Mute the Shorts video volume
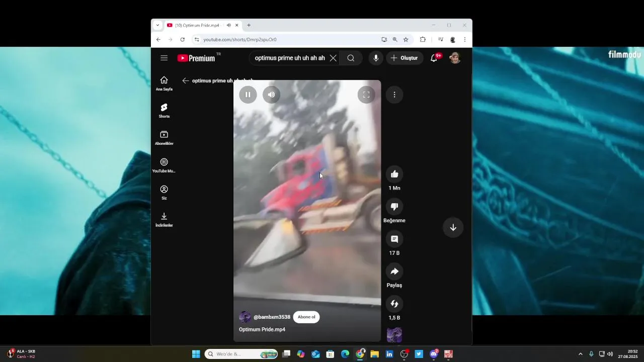Viewport: 644px width, 362px height. point(271,95)
